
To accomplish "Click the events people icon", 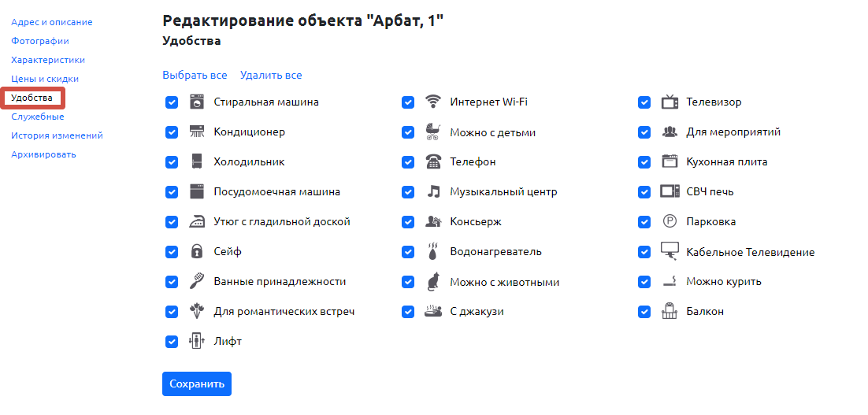I will (x=670, y=132).
